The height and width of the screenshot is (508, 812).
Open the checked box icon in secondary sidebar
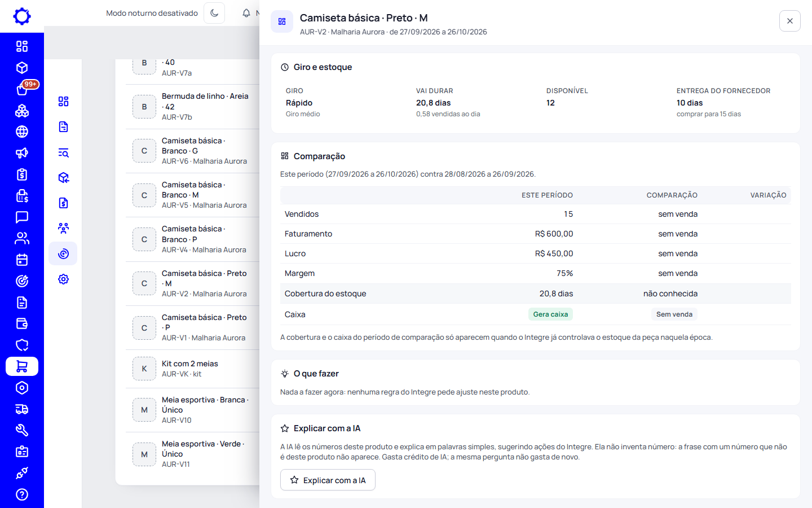tap(64, 178)
